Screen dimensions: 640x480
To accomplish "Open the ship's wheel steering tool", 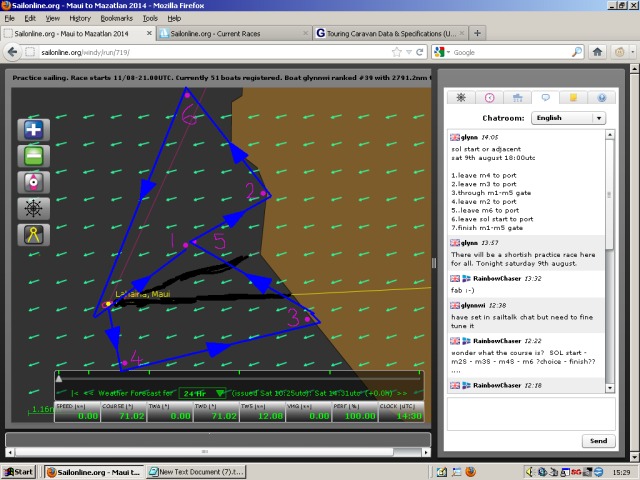I will 33,209.
